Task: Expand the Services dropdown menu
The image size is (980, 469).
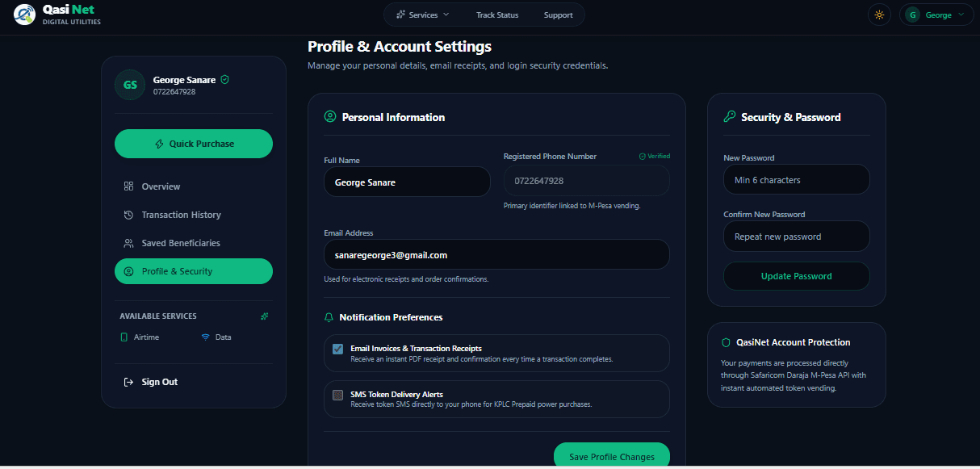Action: [423, 15]
